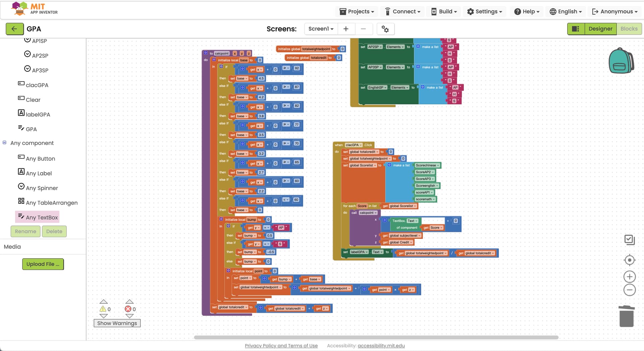Open the Screen1 dropdown
Image resolution: width=644 pixels, height=351 pixels.
[321, 29]
